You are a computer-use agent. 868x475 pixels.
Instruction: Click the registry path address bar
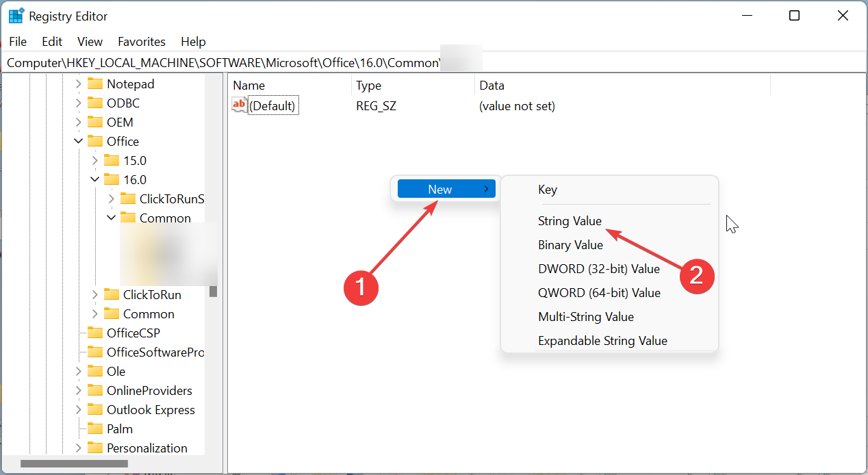tap(434, 63)
